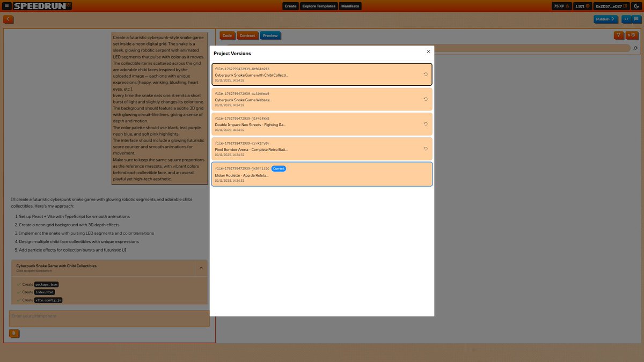Click the 0x2057...e027 wallet address
Image resolution: width=644 pixels, height=362 pixels.
click(611, 6)
